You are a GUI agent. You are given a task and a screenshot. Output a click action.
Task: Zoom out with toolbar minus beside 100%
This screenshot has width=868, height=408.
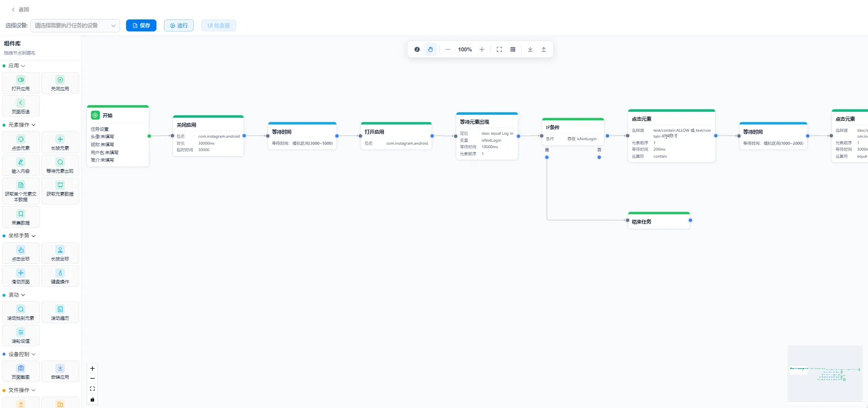click(448, 49)
